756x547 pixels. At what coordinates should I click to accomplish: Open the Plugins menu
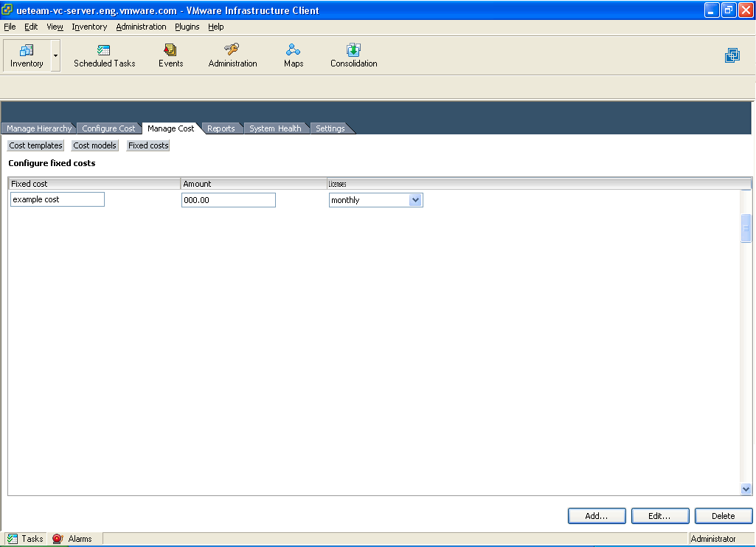(x=187, y=27)
